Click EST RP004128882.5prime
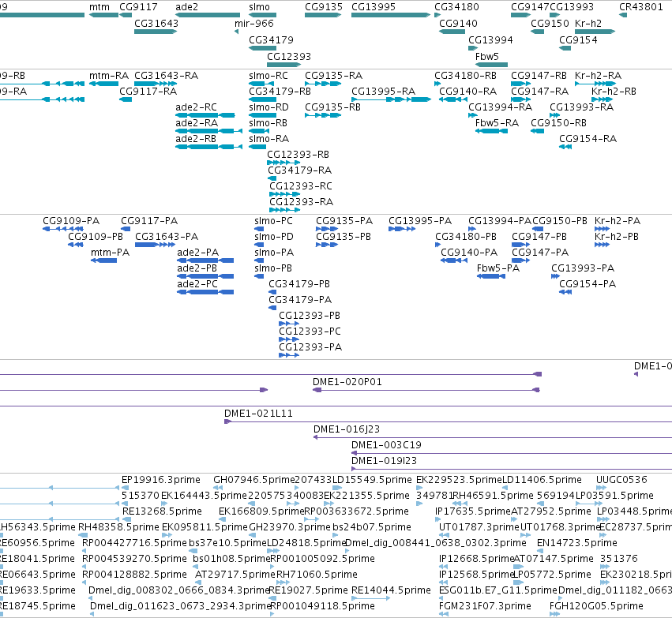Screen dimensions: 672x618 (x=84, y=582)
